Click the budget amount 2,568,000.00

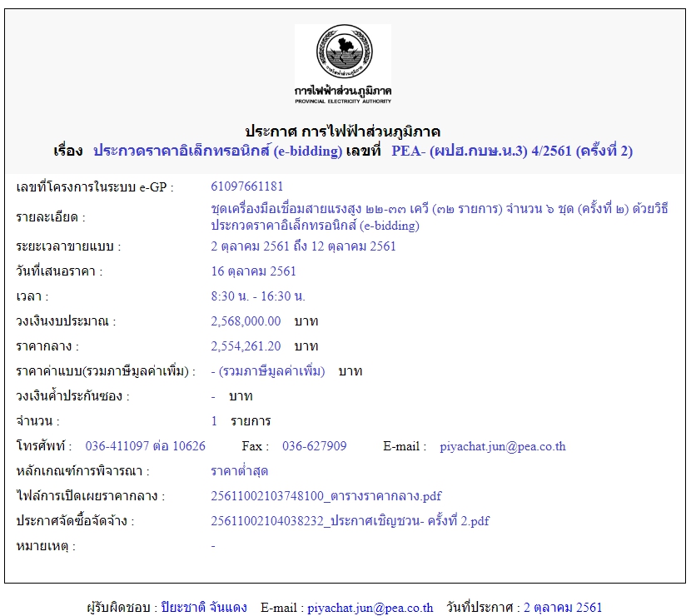(246, 321)
